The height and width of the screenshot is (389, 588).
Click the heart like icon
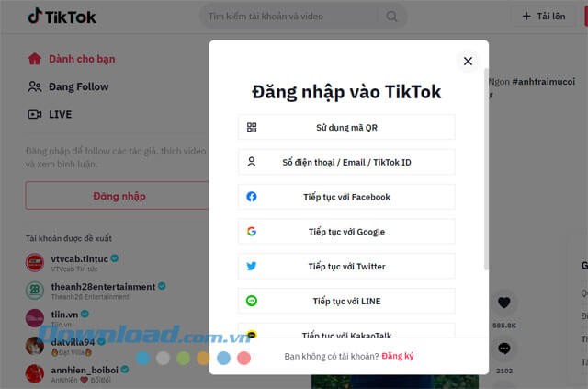(504, 303)
